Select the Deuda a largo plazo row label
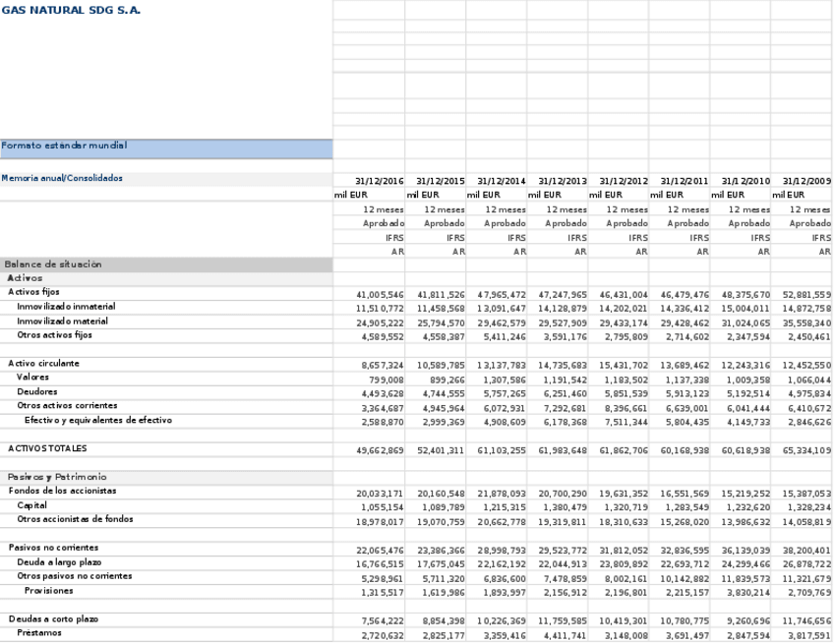The height and width of the screenshot is (644, 834). pyautogui.click(x=59, y=560)
